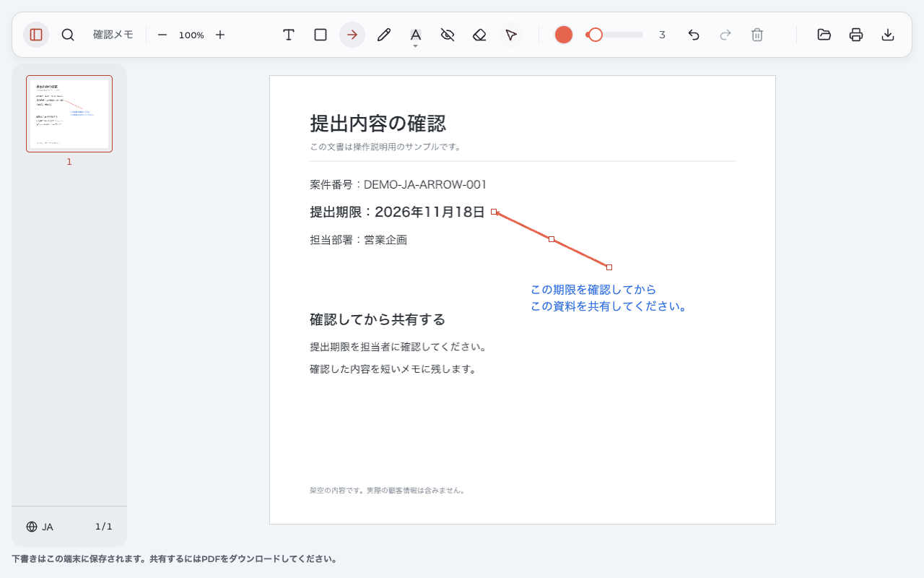Select the page 1 thumbnail
This screenshot has height=578, width=924.
tap(69, 114)
